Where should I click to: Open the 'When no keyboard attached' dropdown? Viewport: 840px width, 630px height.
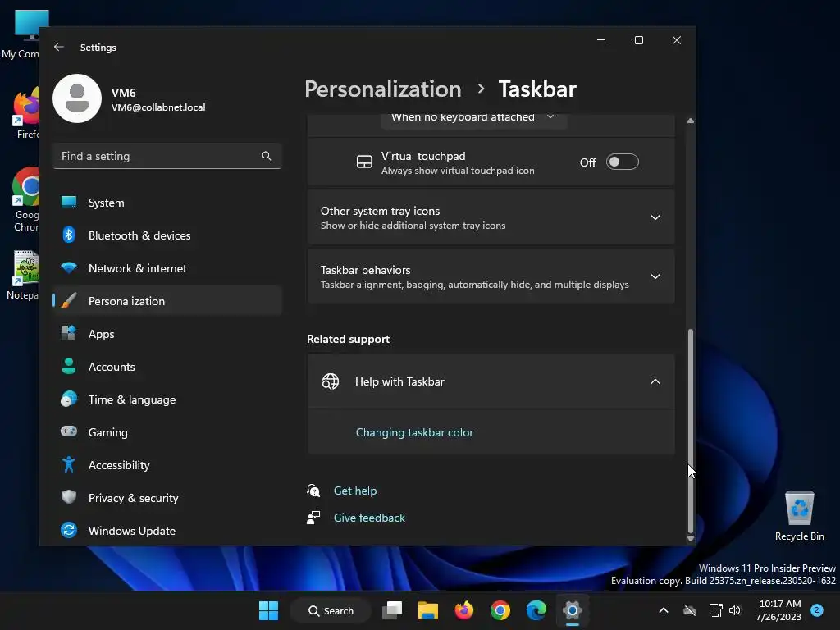point(473,119)
